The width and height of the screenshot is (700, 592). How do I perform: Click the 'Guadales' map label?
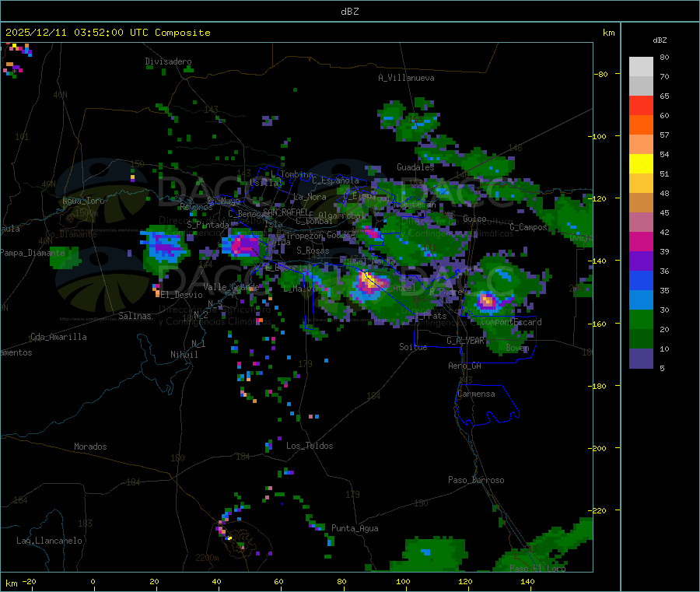(x=415, y=167)
